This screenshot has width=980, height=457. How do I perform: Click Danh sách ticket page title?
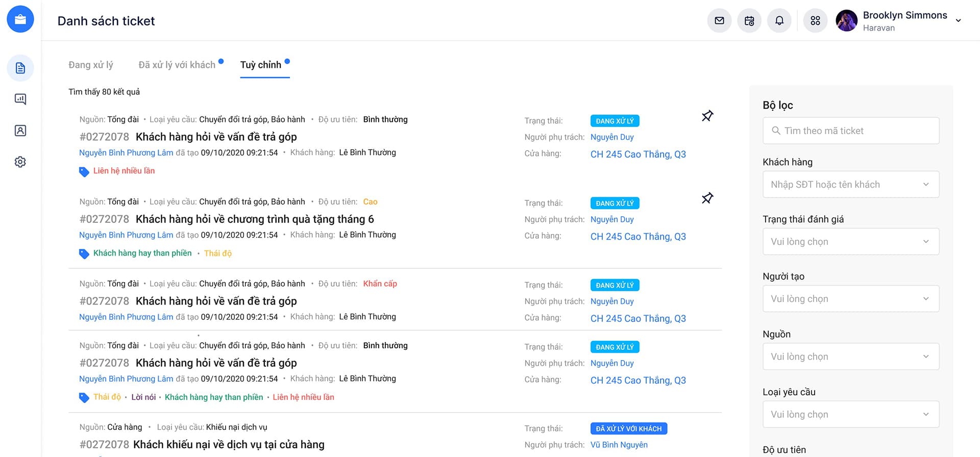(106, 21)
